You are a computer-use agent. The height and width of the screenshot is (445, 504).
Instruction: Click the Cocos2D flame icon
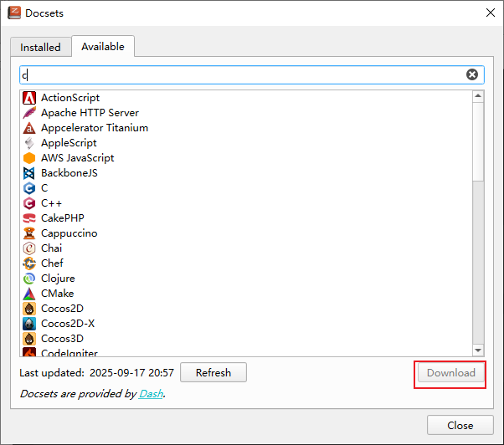[29, 309]
